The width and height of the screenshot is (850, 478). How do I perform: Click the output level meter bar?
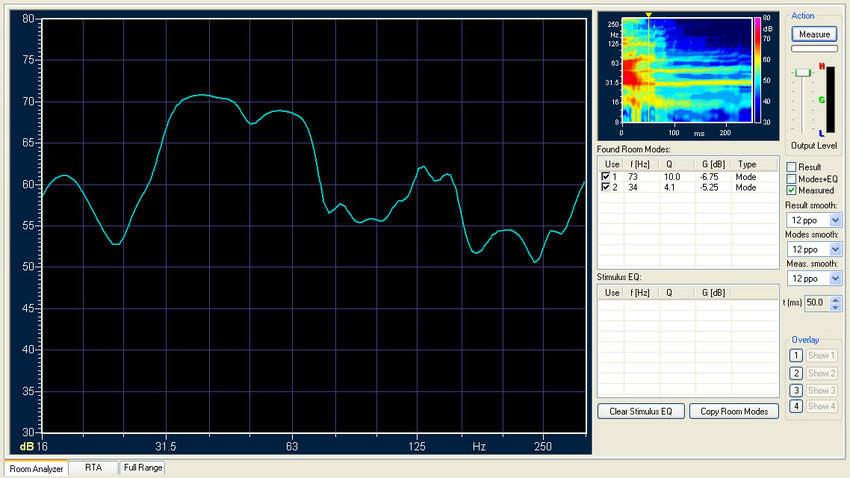830,99
